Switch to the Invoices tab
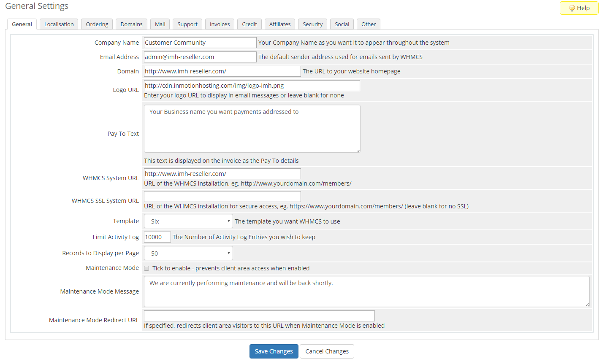The height and width of the screenshot is (364, 602). tap(220, 24)
